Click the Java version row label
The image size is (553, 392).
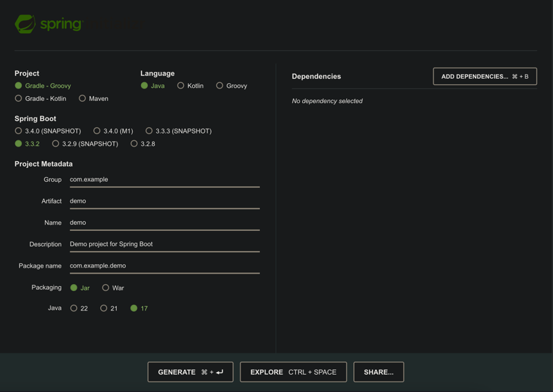[x=55, y=308]
